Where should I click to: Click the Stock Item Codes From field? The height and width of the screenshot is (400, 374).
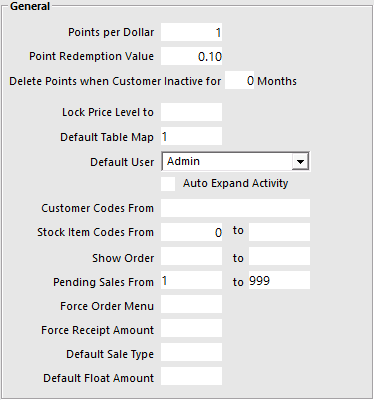coord(191,232)
